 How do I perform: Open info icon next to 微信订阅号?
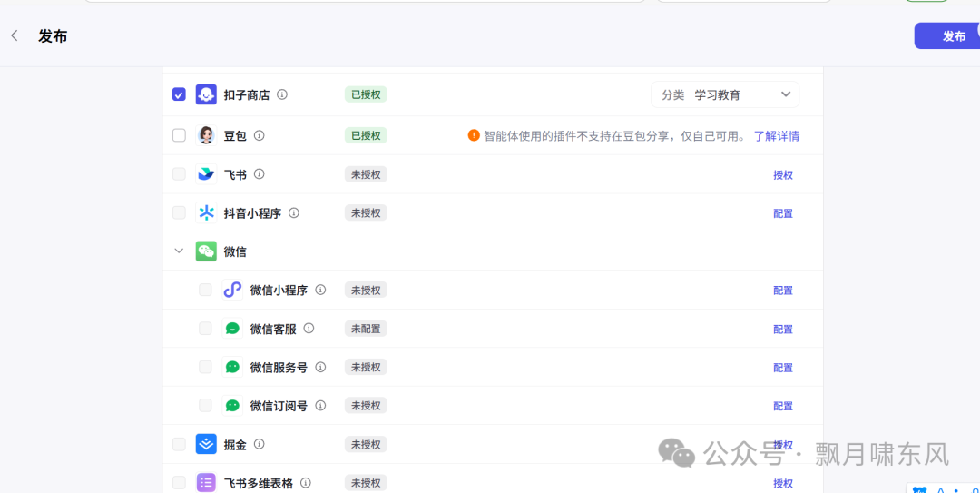tap(320, 406)
